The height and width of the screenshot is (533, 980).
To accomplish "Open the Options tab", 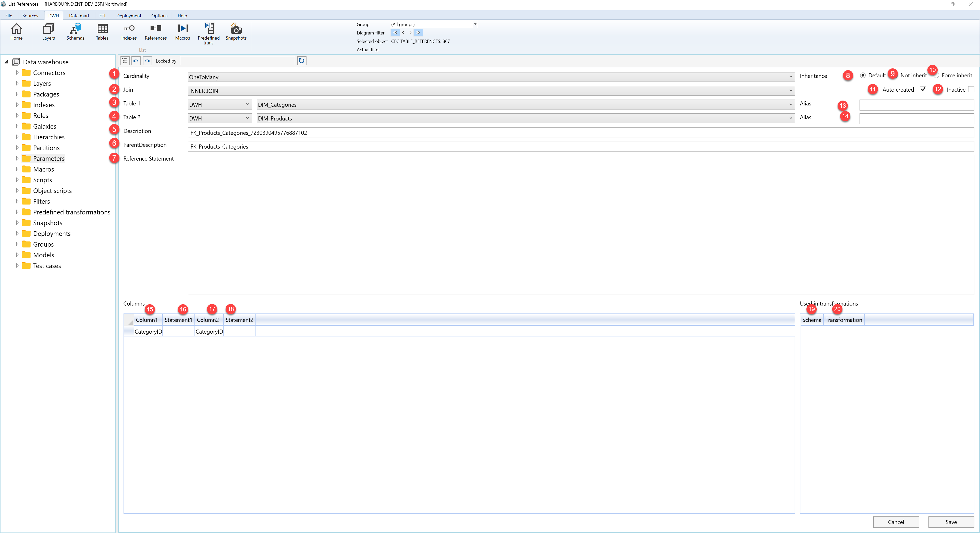I will [160, 16].
